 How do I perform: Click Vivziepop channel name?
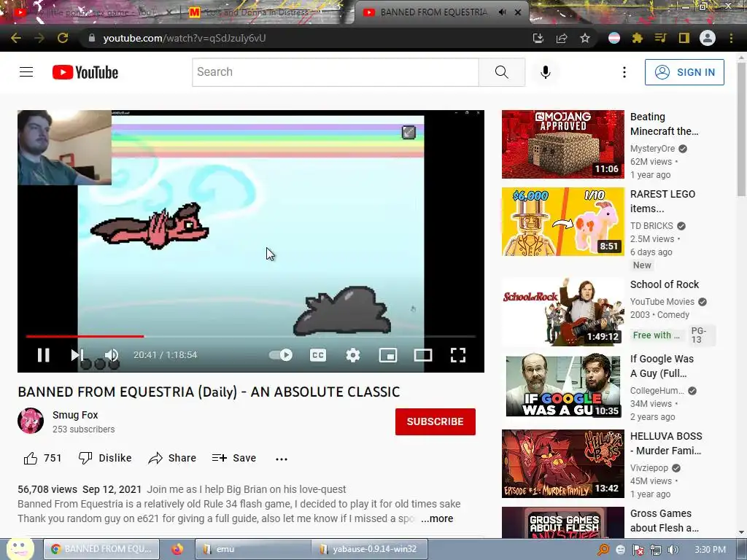coord(649,468)
